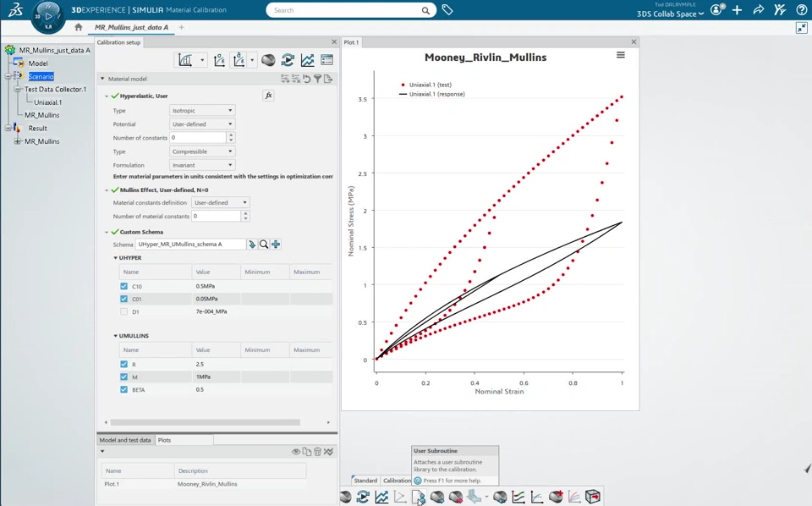Open the Isotropic Type dropdown
Image resolution: width=812 pixels, height=506 pixels.
click(202, 110)
